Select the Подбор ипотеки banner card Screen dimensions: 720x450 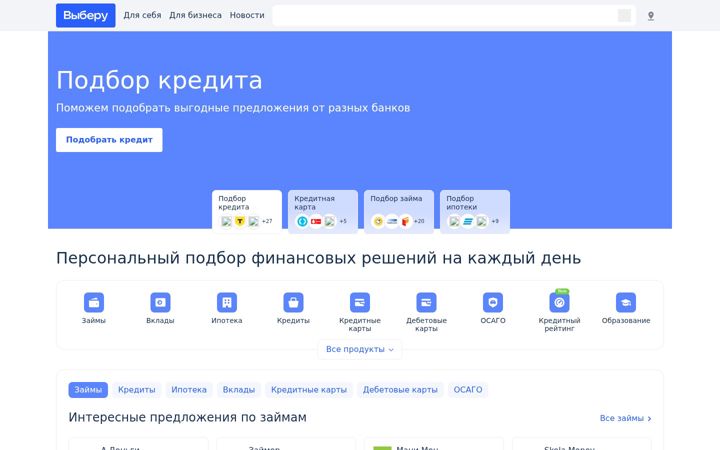tap(475, 212)
